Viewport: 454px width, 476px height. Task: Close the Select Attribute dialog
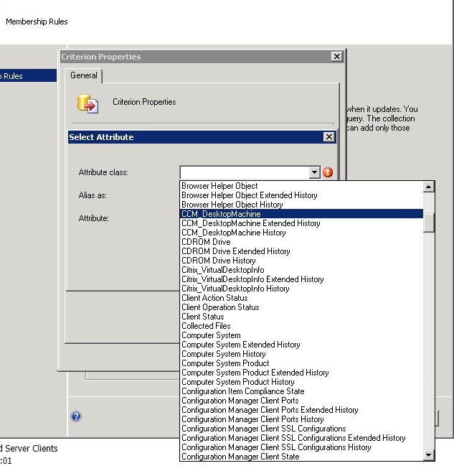coord(328,137)
